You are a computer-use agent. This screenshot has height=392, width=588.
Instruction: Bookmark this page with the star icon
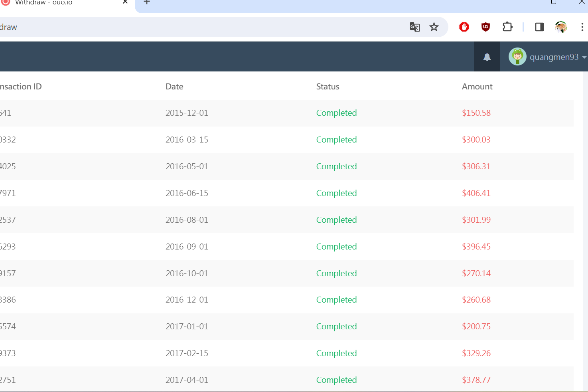click(434, 27)
